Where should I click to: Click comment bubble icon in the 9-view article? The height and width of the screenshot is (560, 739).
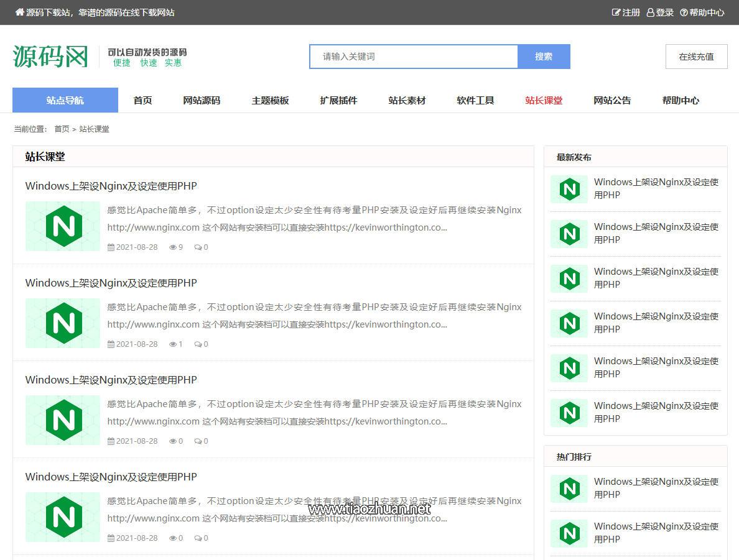pos(198,247)
